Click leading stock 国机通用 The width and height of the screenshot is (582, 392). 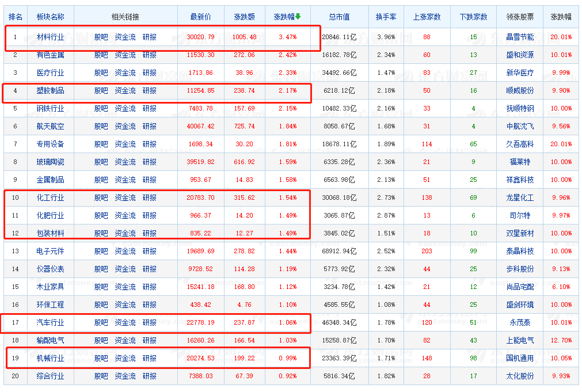[519, 359]
